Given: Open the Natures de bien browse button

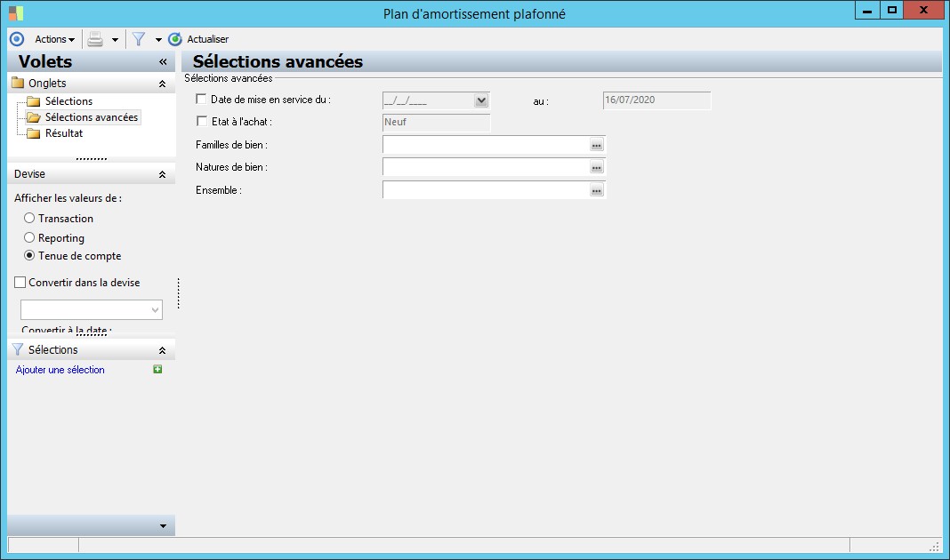Looking at the screenshot, I should [597, 168].
